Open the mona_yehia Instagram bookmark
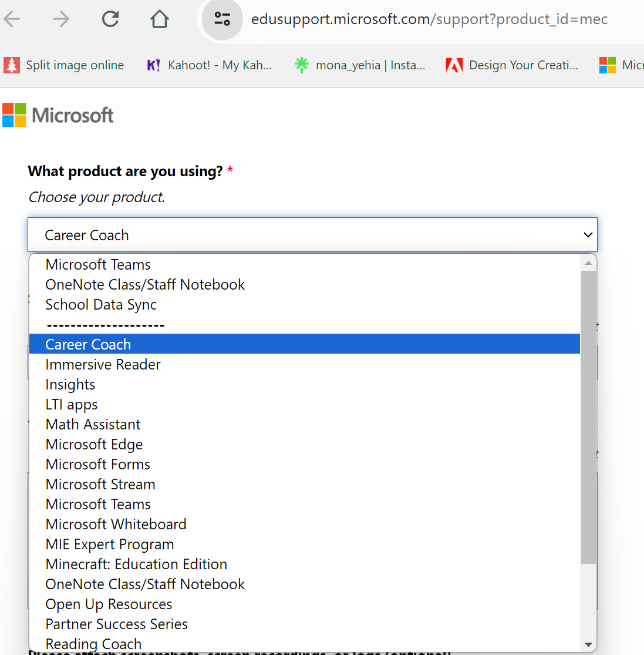Image resolution: width=644 pixels, height=655 pixels. (x=360, y=65)
